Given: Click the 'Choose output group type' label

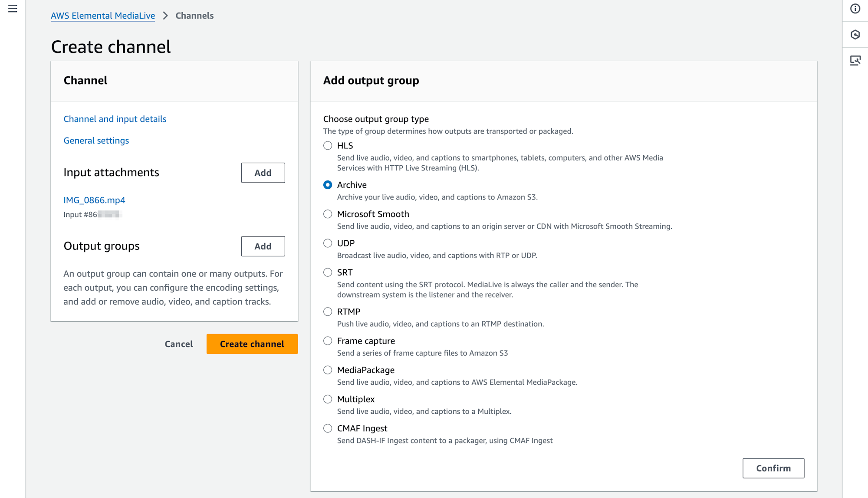Looking at the screenshot, I should [376, 119].
